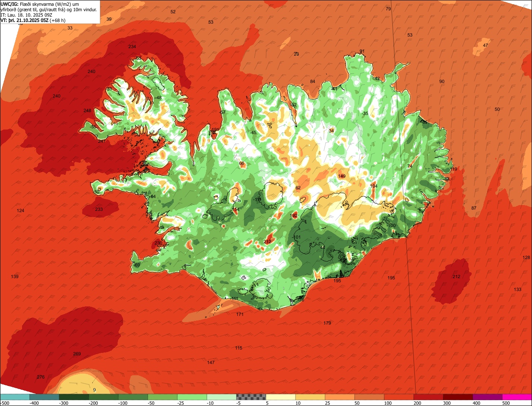This screenshot has width=532, height=406.
Task: Click the map value '276'
Action: [x=40, y=377]
